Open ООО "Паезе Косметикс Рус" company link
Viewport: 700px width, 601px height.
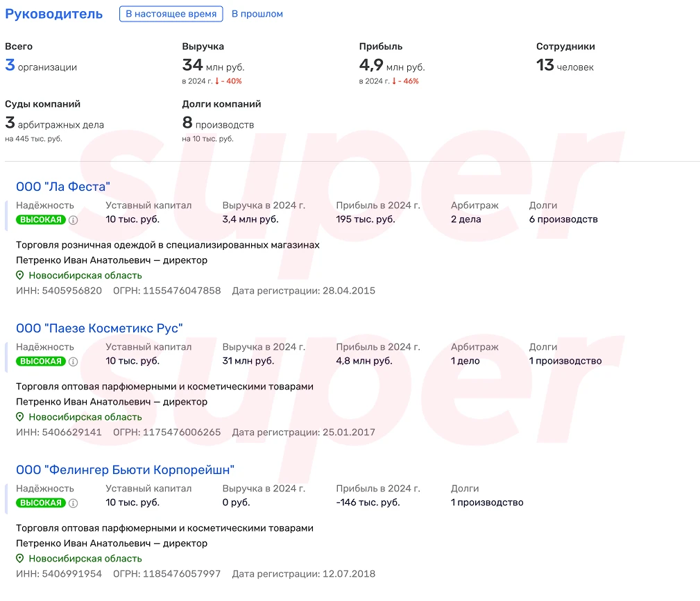coord(99,328)
